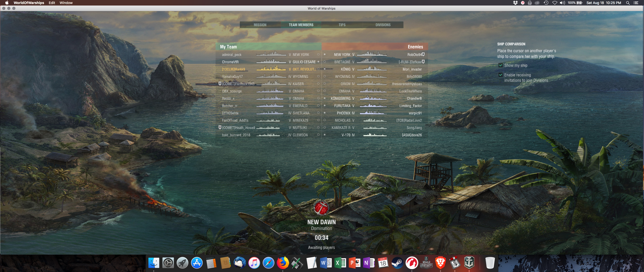This screenshot has height=272, width=644.
Task: Click the badge icon next to RobOto94
Action: coord(423,54)
